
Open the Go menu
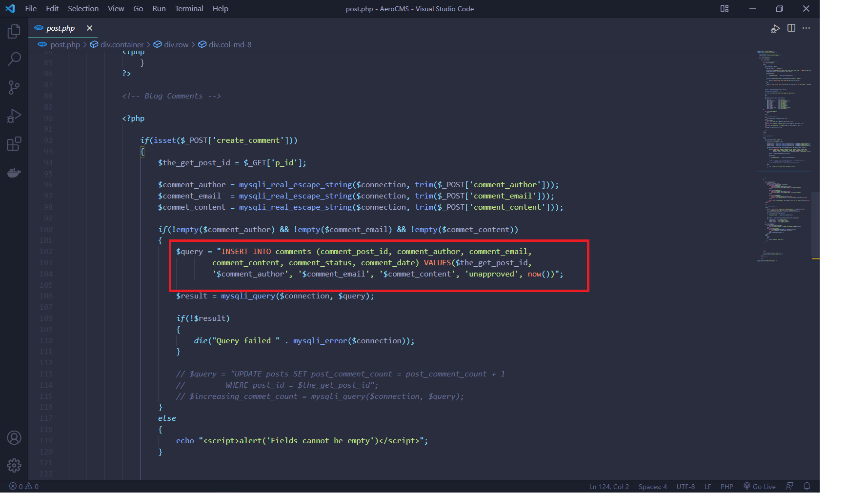[138, 9]
